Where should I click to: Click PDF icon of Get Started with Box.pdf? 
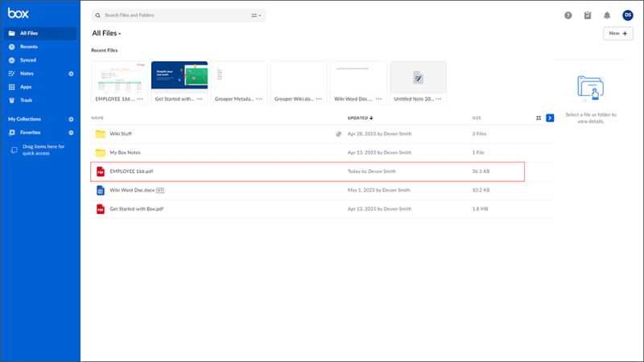click(100, 209)
